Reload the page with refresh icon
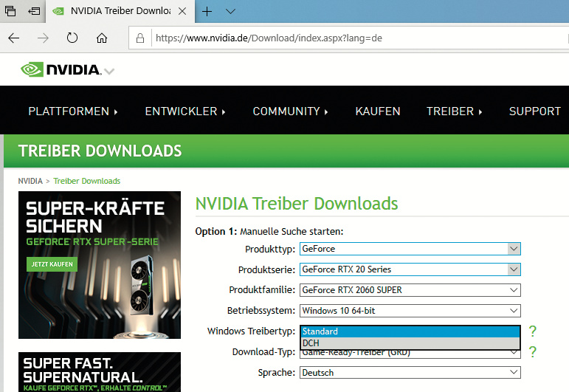569x392 pixels. [72, 38]
